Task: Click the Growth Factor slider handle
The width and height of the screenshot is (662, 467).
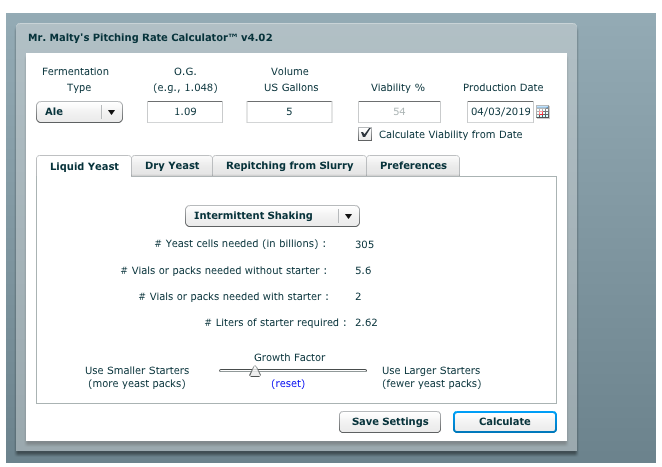Action: click(255, 371)
